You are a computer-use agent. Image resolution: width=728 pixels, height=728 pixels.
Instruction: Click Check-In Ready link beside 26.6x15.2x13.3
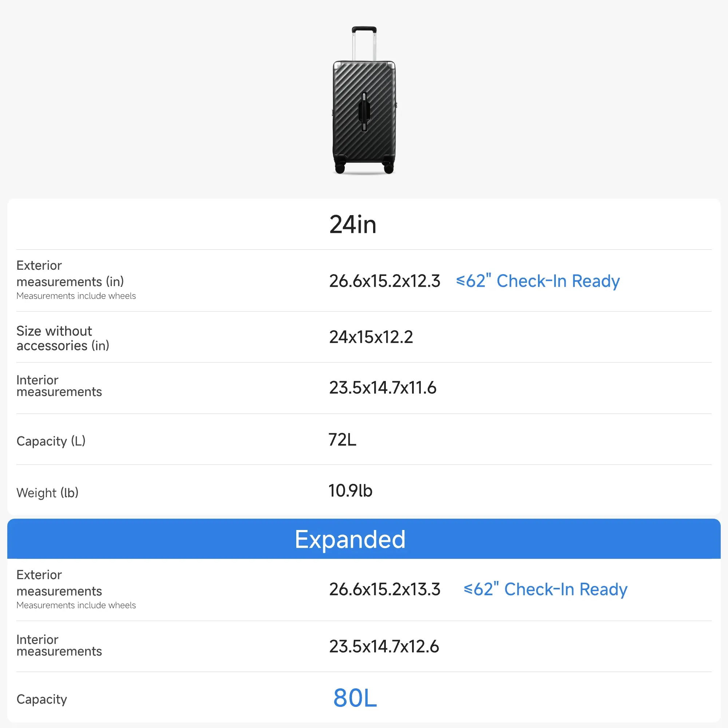coord(545,589)
